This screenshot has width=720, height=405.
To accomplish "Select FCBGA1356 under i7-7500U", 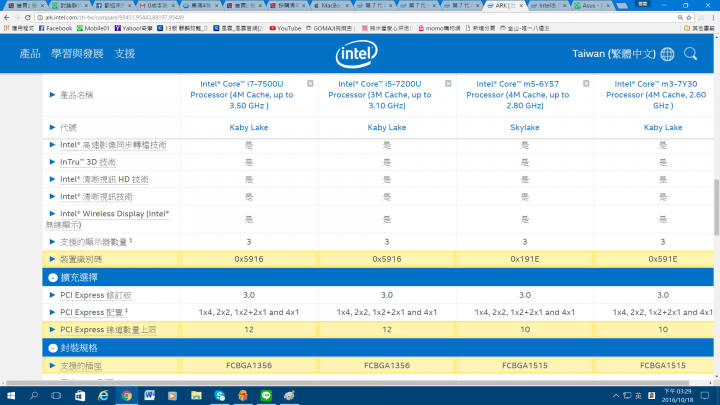I will [x=249, y=366].
